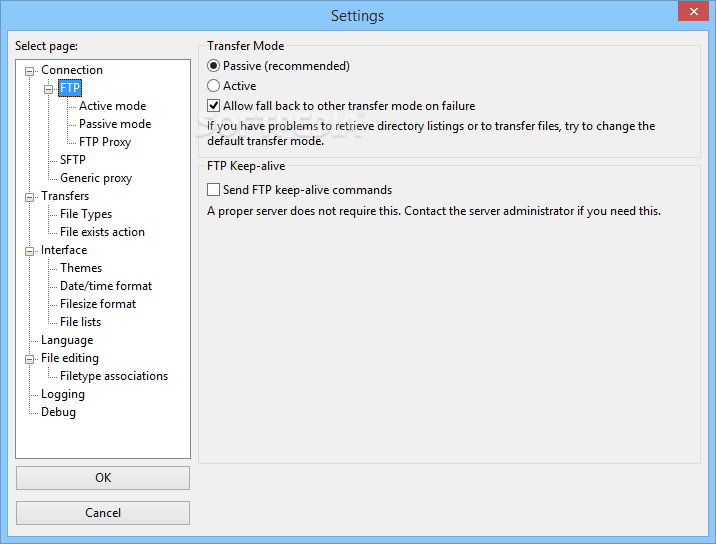Open the Debug settings page
716x544 pixels.
58,412
